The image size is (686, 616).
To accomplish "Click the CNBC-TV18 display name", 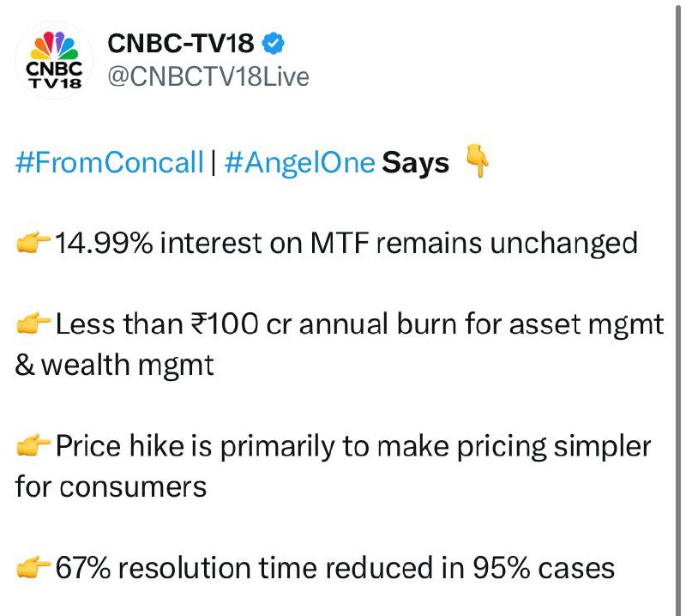I will (x=181, y=41).
